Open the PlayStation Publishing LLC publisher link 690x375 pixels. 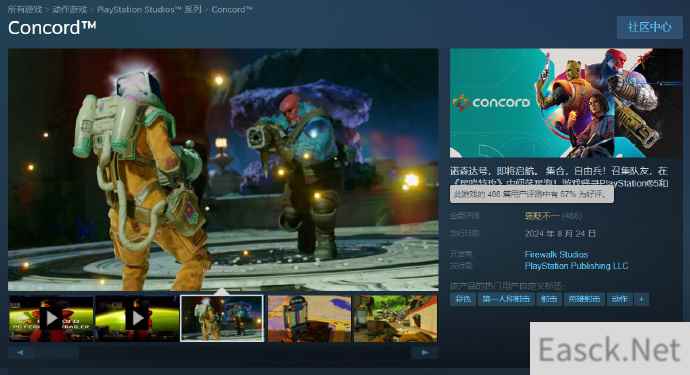click(576, 266)
